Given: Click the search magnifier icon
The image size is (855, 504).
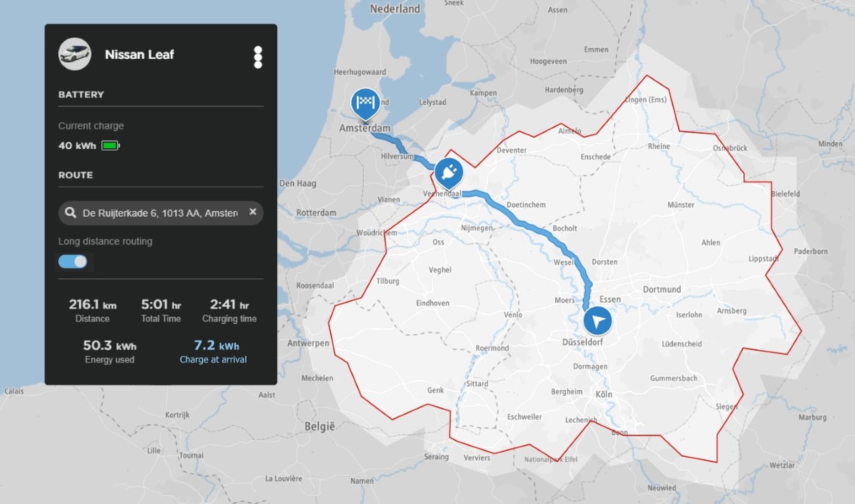Looking at the screenshot, I should pyautogui.click(x=70, y=213).
